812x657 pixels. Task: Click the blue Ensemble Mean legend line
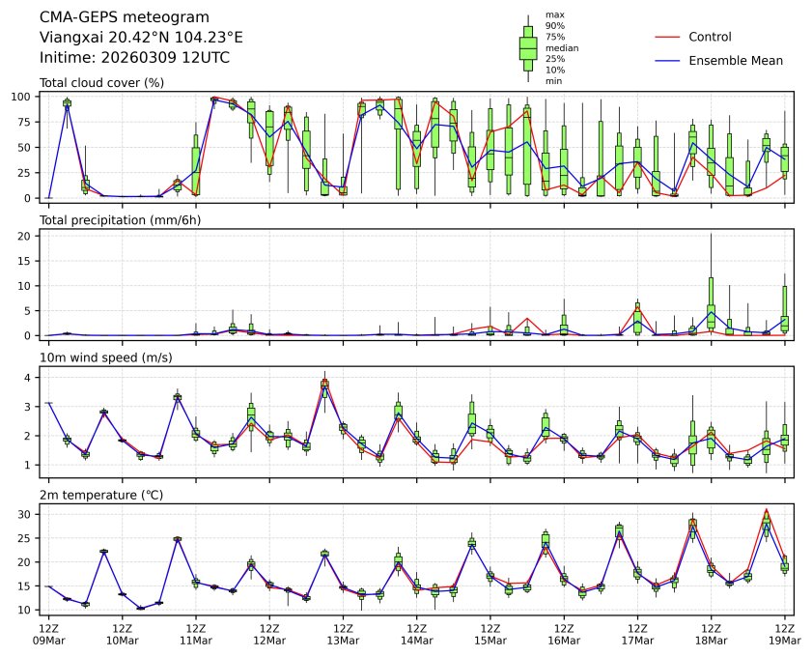[668, 60]
